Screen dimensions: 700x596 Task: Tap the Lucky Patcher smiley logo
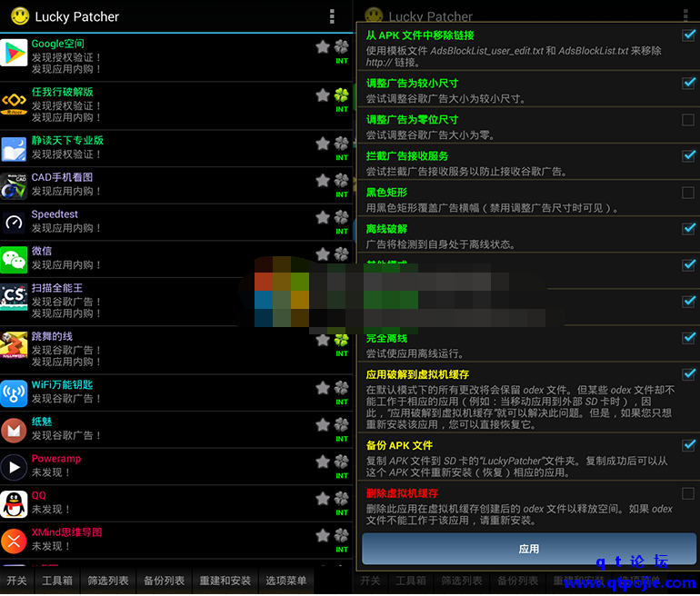click(x=20, y=16)
